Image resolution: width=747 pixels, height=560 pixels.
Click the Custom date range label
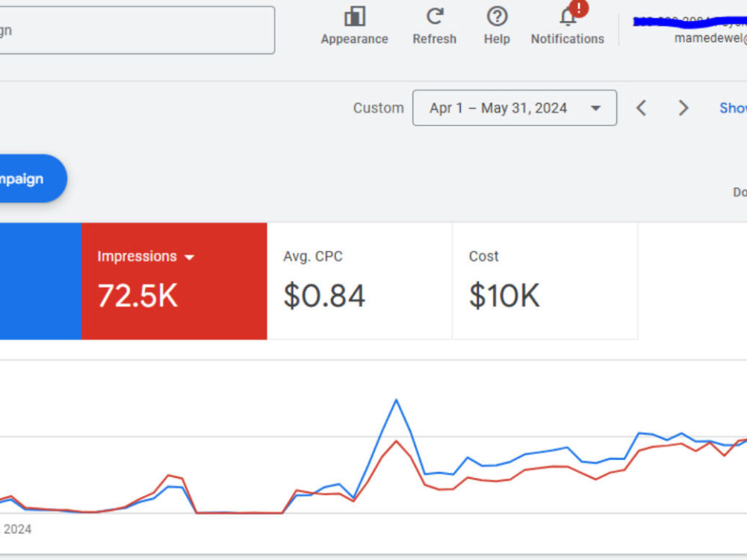[x=378, y=108]
